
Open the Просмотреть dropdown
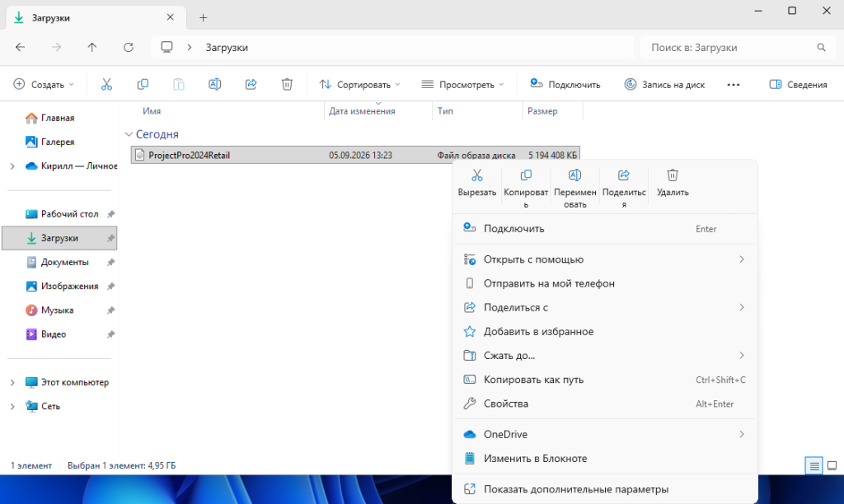(x=462, y=85)
